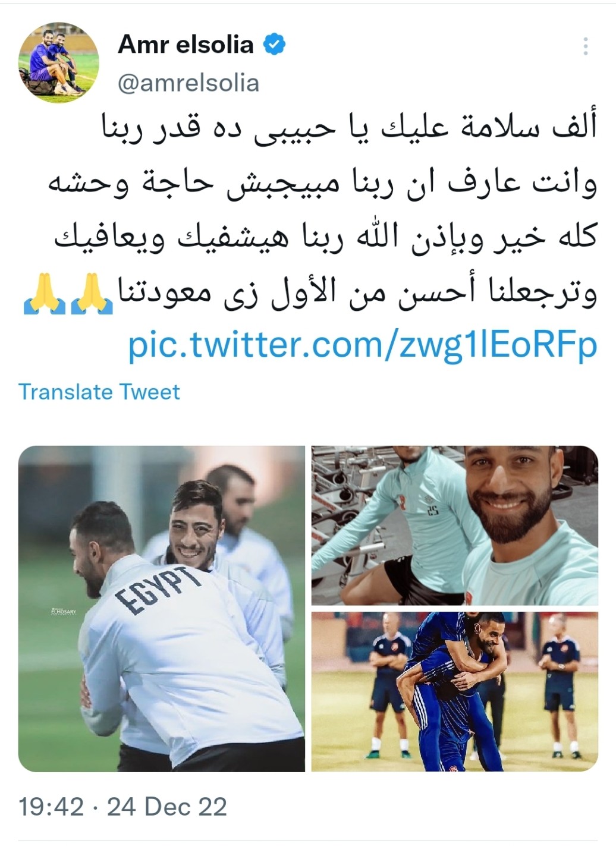Open the @amrelsolia handle
The image size is (616, 856).
[x=189, y=83]
